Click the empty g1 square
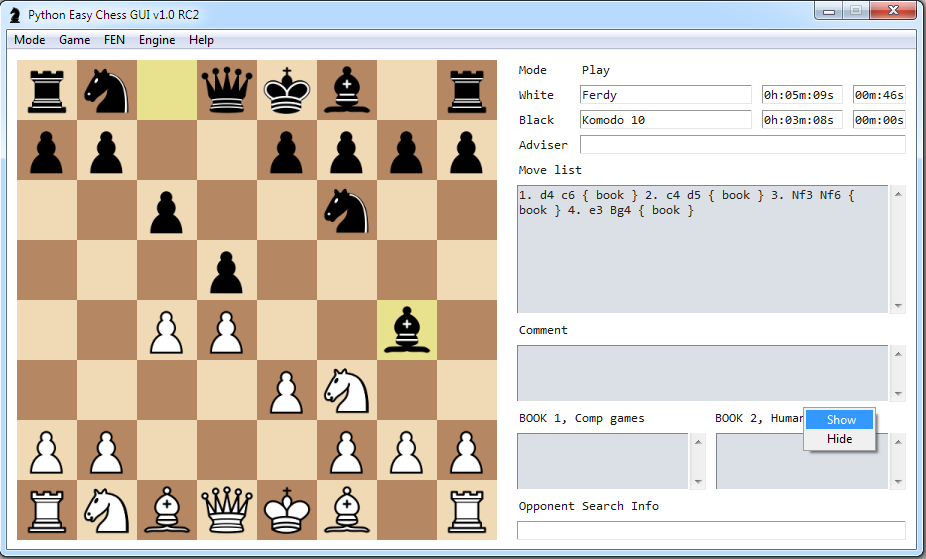 tap(407, 509)
